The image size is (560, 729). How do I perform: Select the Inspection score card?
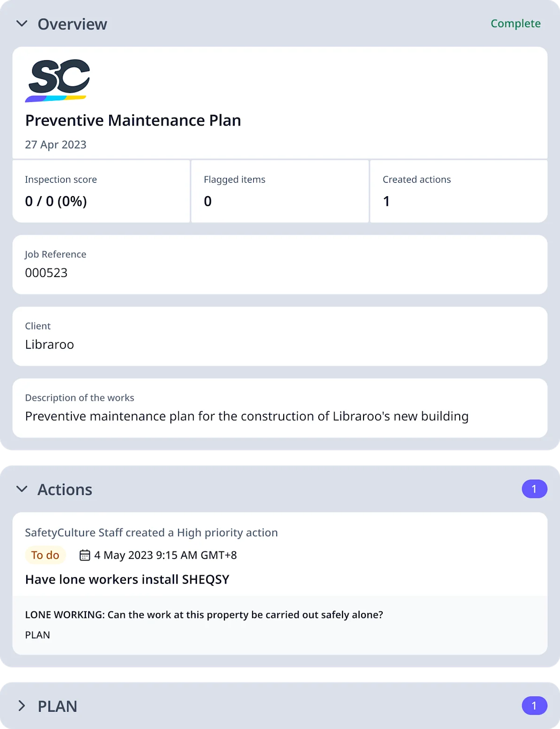(x=101, y=191)
